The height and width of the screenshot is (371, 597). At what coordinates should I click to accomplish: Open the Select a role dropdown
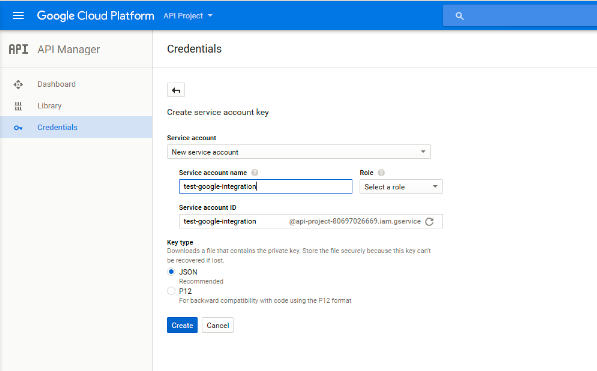(x=401, y=187)
